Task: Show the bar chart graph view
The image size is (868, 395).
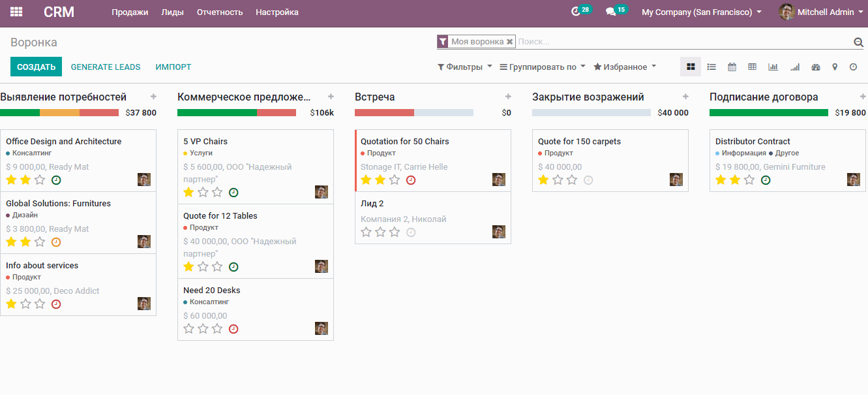Action: 773,67
